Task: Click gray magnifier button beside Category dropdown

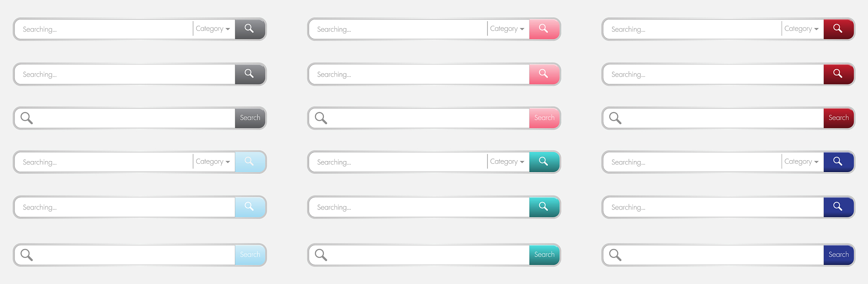Action: [x=250, y=29]
